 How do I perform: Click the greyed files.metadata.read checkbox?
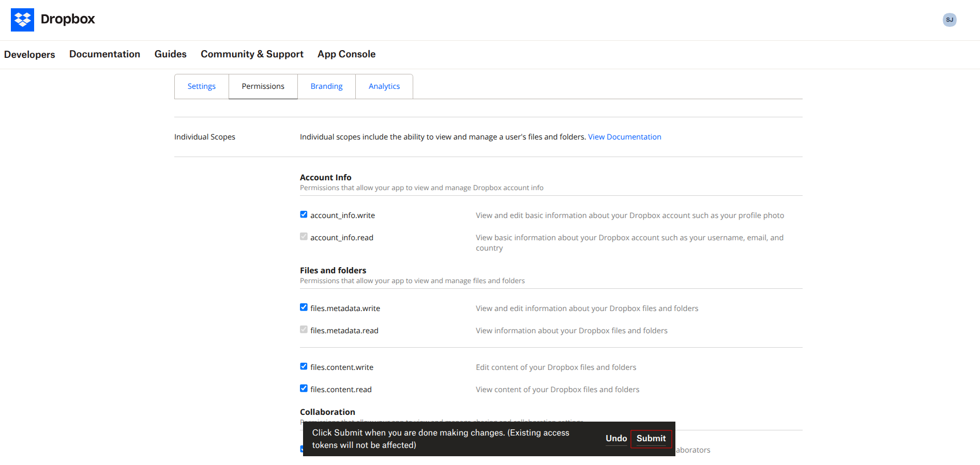304,330
